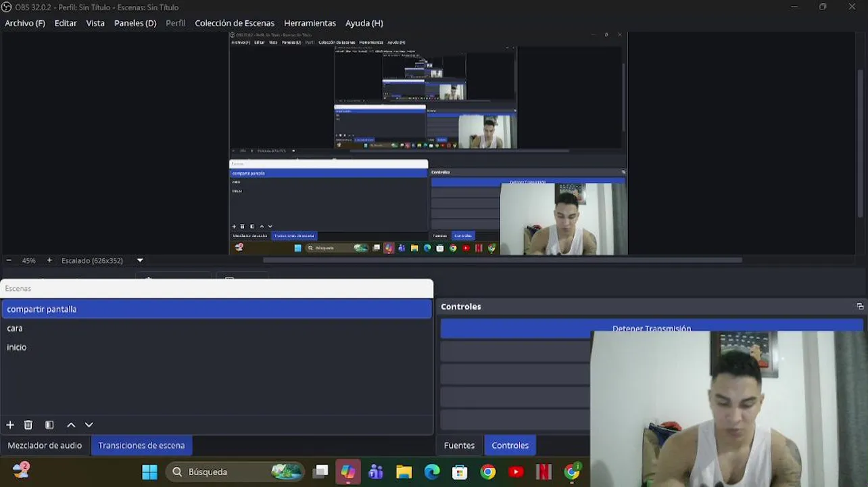Zoom in the preview with the plus icon
The image size is (868, 487).
[49, 260]
